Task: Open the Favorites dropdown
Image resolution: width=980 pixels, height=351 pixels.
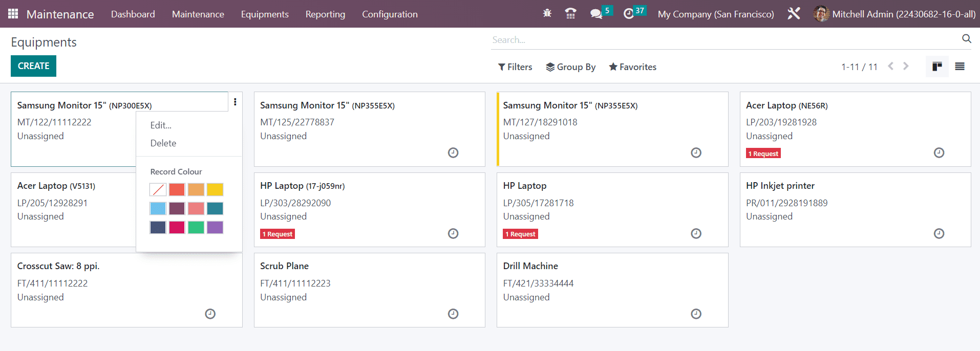Action: pyautogui.click(x=633, y=67)
